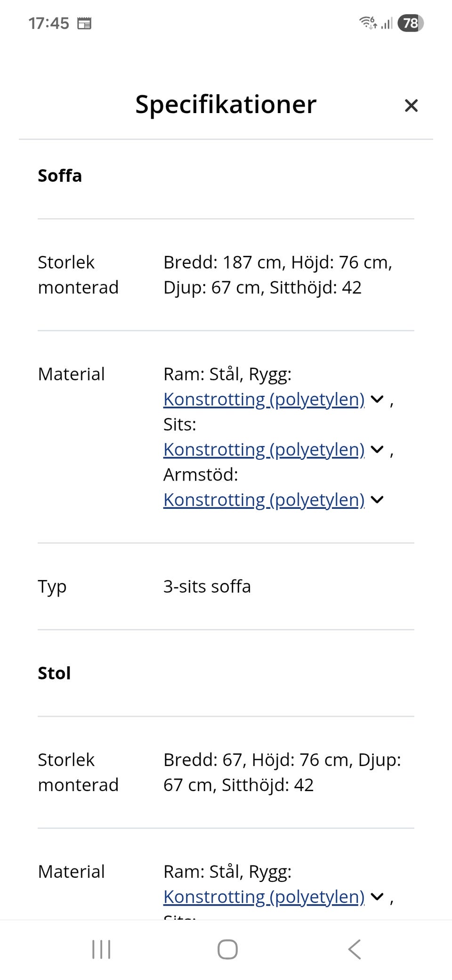The width and height of the screenshot is (452, 980).
Task: Tap the calendar icon in the status bar
Action: [x=85, y=23]
